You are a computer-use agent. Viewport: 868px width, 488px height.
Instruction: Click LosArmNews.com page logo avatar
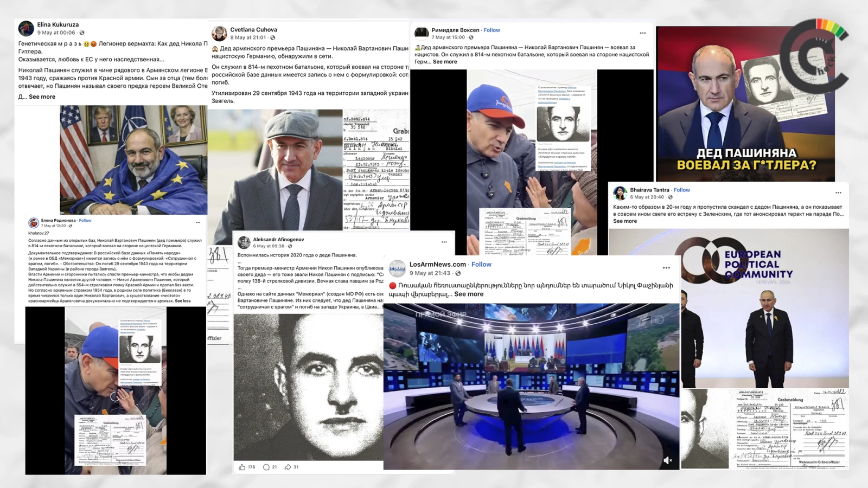pos(397,268)
